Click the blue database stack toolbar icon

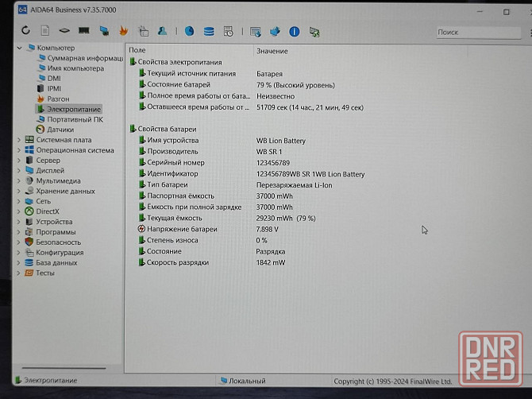click(209, 32)
